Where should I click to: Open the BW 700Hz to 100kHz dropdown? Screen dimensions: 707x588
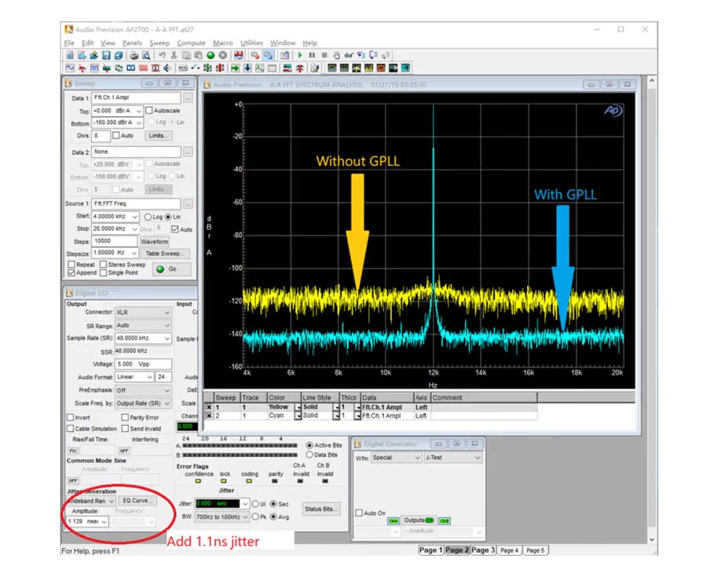click(x=245, y=517)
